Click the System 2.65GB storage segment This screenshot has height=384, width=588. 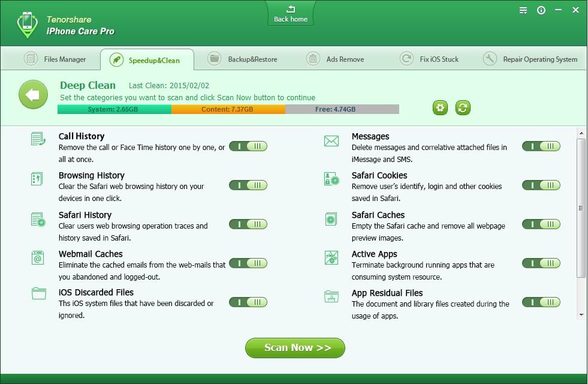pos(114,109)
